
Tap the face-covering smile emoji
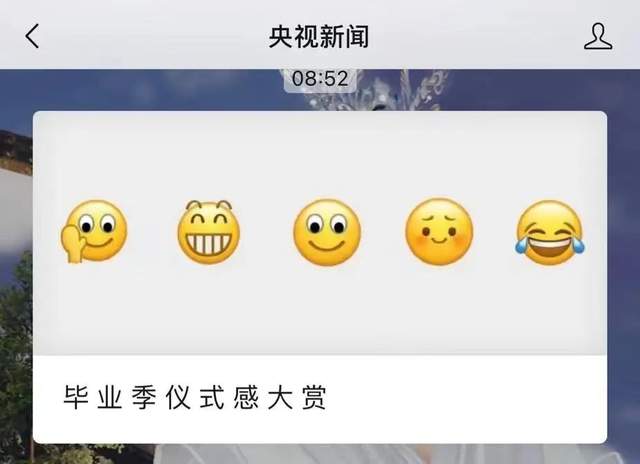(x=94, y=231)
